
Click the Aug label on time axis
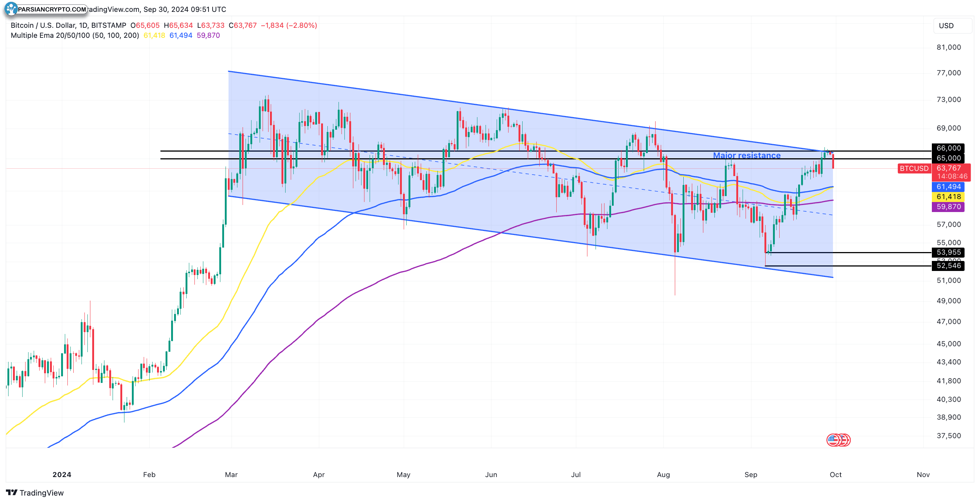click(663, 475)
